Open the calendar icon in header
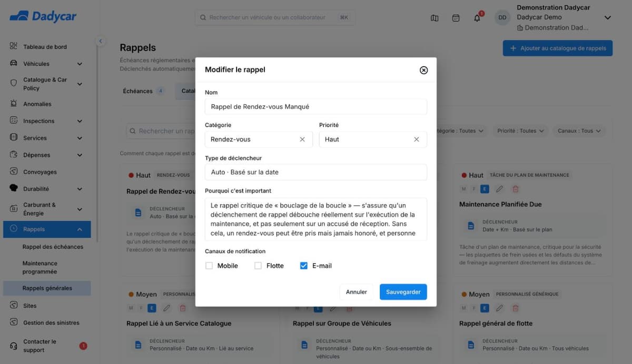Screen dimensions: 632x364 [456, 18]
